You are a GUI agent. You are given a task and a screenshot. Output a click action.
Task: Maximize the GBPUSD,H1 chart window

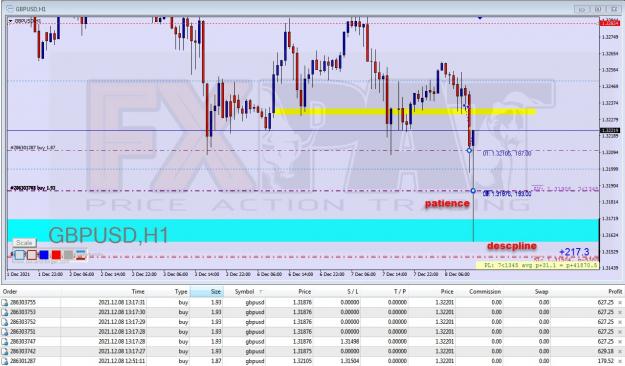pos(598,9)
